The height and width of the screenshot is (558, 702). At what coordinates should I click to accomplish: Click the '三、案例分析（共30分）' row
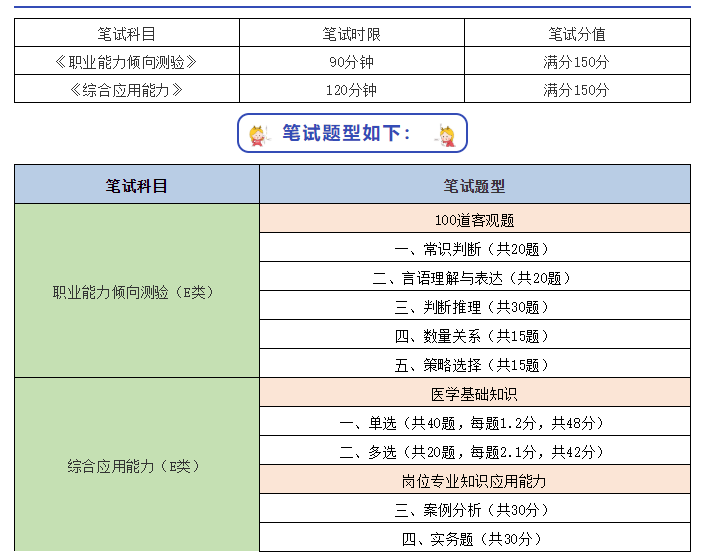click(475, 509)
